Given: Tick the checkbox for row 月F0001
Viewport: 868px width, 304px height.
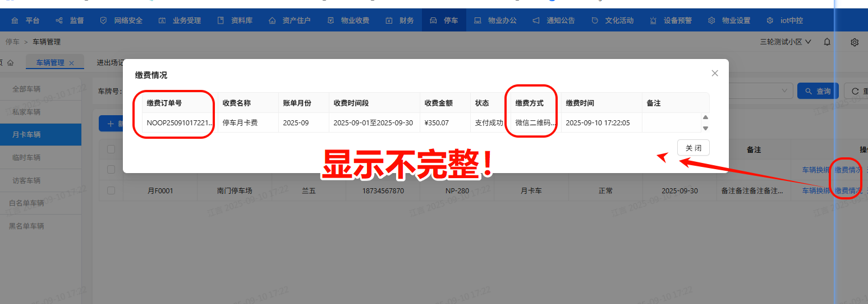Looking at the screenshot, I should 111,190.
